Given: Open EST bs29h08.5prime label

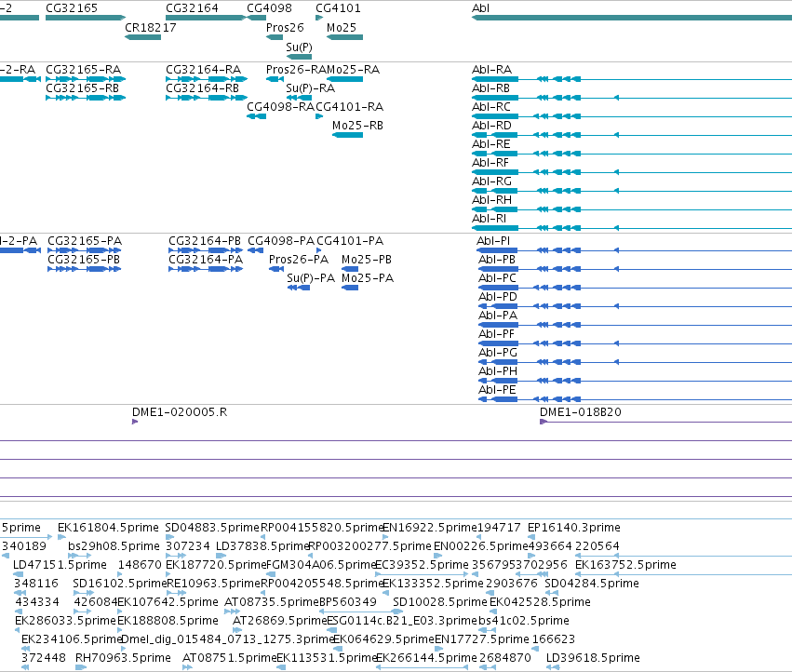Looking at the screenshot, I should tap(114, 546).
